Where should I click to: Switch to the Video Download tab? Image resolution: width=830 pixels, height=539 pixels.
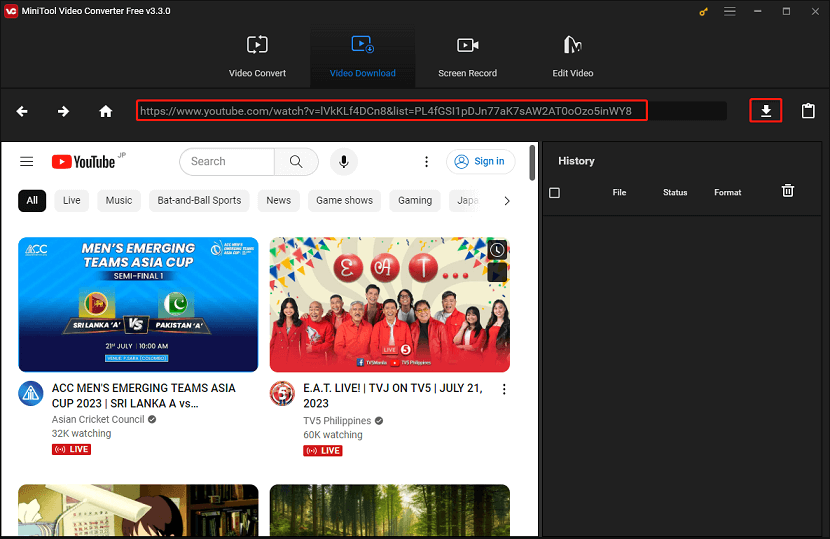pyautogui.click(x=363, y=57)
